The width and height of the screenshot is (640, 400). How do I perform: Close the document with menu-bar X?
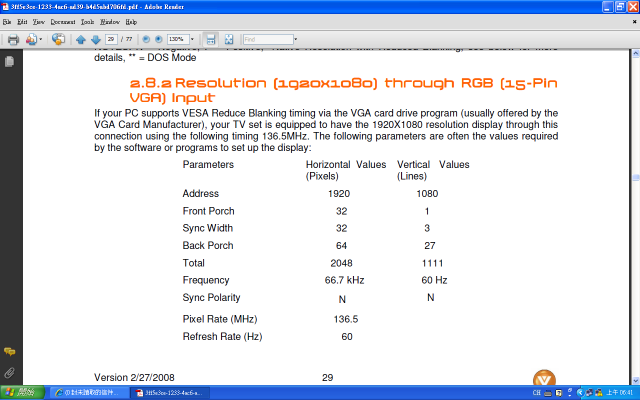[x=635, y=22]
